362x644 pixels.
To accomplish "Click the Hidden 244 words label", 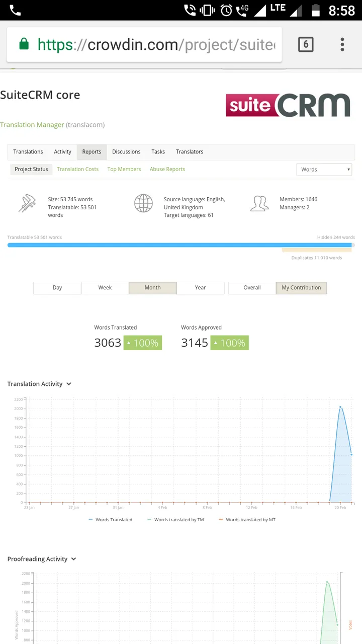I will tap(336, 237).
